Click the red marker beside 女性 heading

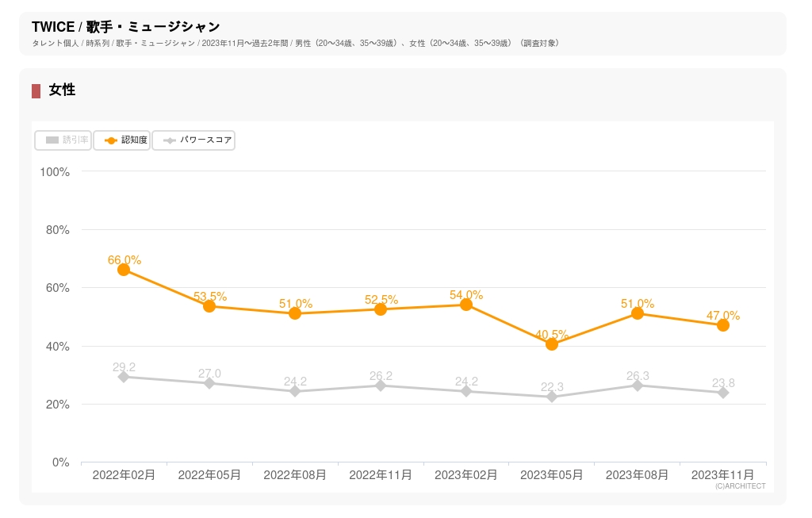(36, 91)
